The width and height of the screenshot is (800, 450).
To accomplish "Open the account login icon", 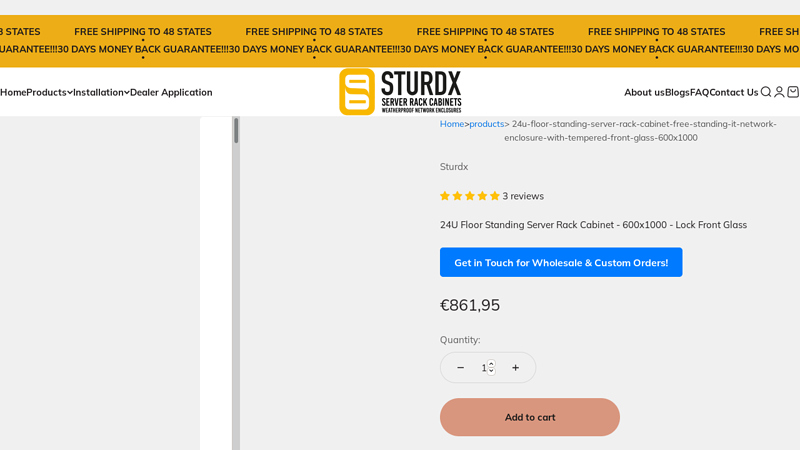I will 779,92.
